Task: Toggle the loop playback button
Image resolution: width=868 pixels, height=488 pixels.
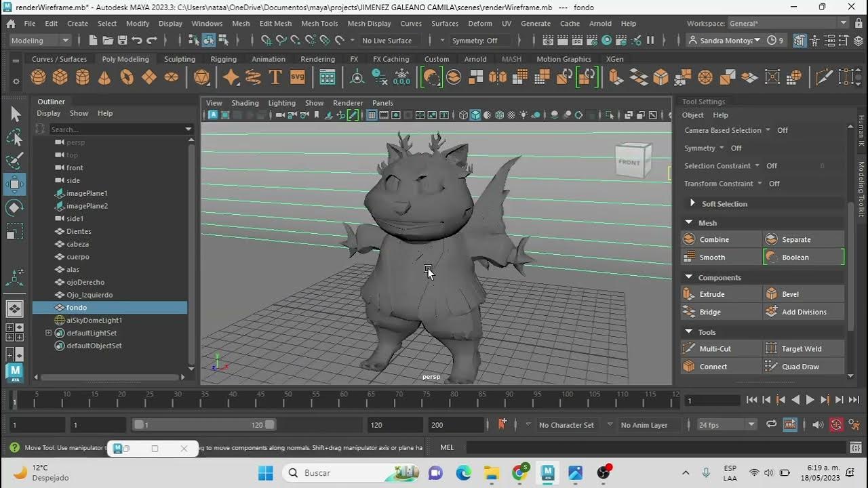Action: coord(771,425)
